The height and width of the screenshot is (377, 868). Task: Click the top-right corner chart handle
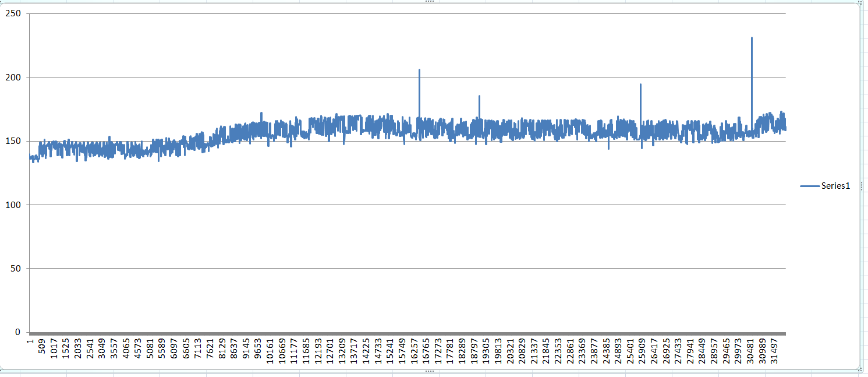pos(861,3)
